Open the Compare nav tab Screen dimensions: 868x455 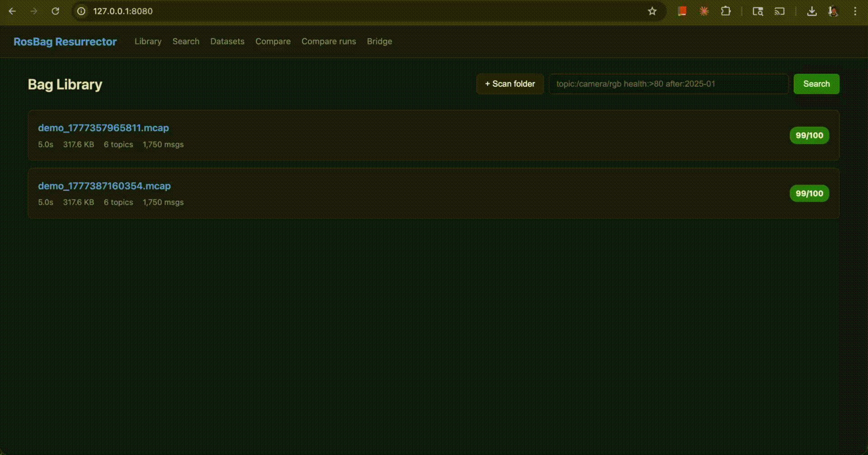click(x=273, y=41)
